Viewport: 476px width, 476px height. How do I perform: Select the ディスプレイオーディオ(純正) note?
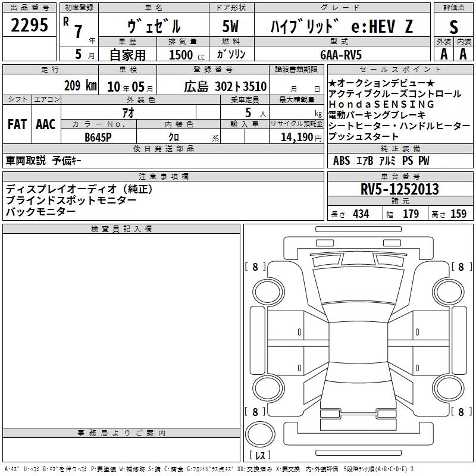pyautogui.click(x=80, y=189)
